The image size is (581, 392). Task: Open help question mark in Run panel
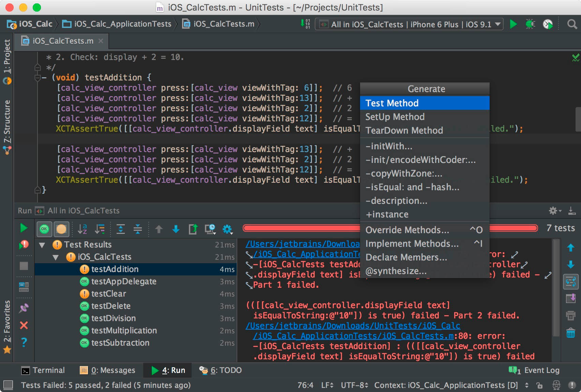tap(24, 342)
